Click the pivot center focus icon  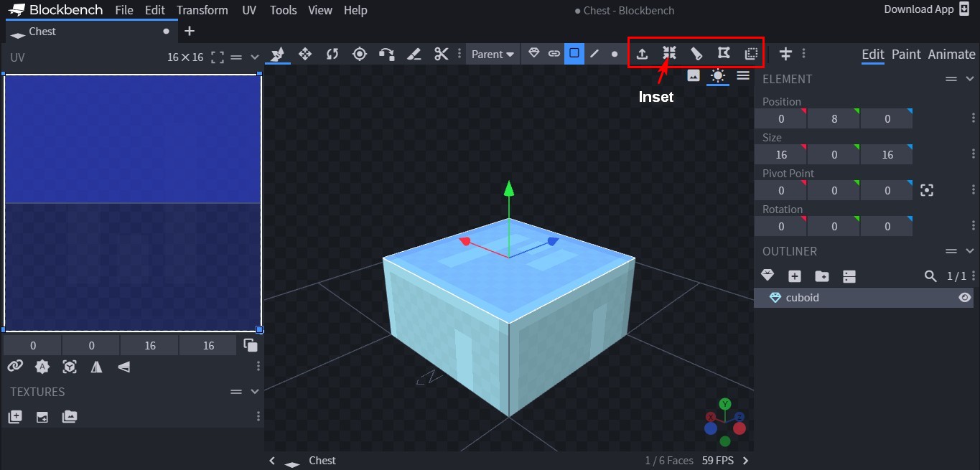pos(927,190)
